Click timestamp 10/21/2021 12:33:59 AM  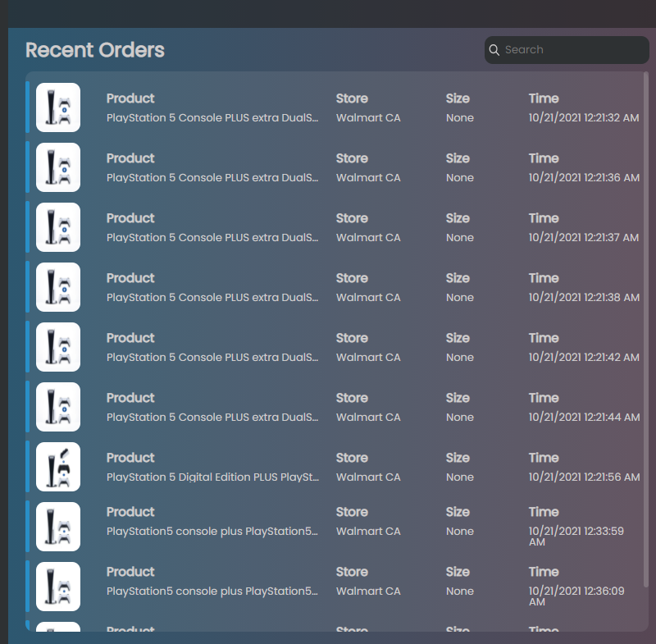pyautogui.click(x=576, y=536)
